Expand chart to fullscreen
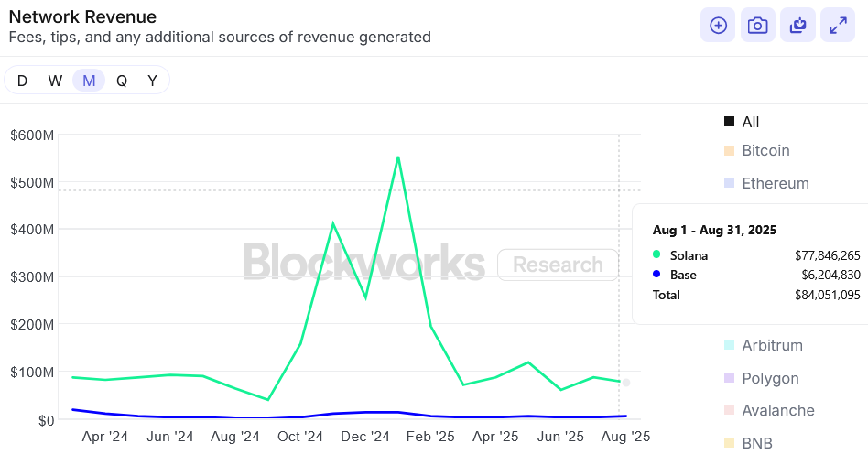Screen dimensions: 868x454 click(838, 25)
